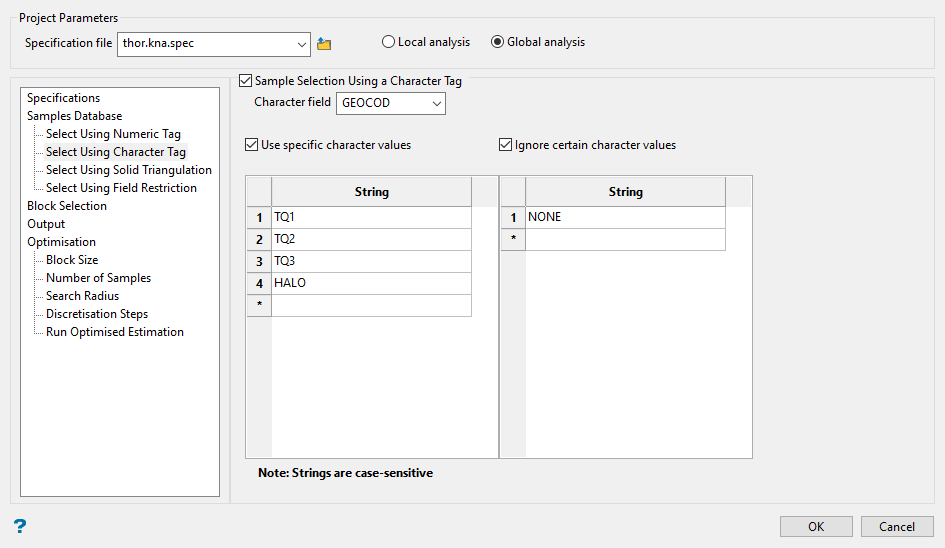Navigate to Search Radius settings

click(x=82, y=296)
